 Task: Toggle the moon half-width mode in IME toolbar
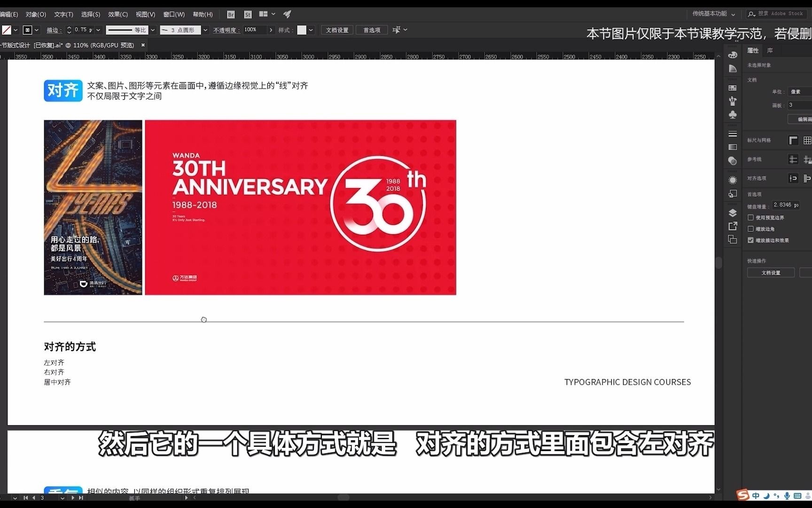coord(766,496)
